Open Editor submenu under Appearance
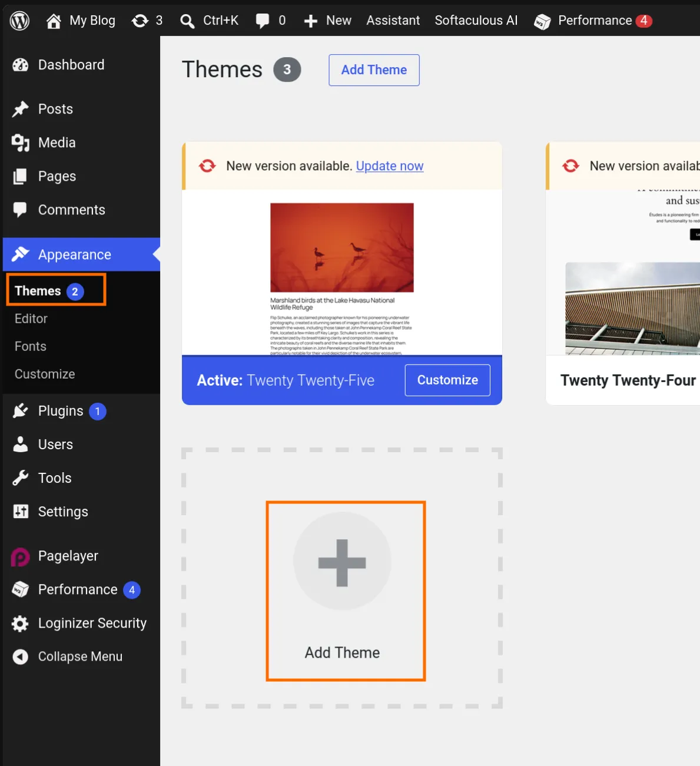700x766 pixels. [x=31, y=319]
